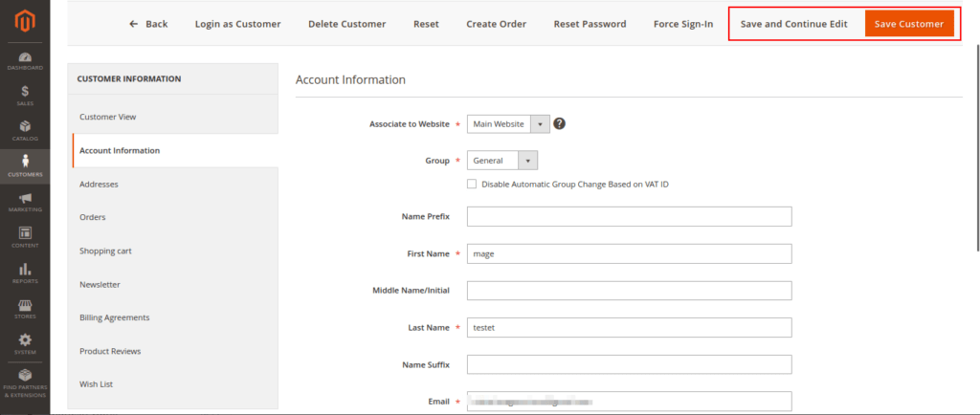
Task: Click Save and Continue Edit
Action: [x=793, y=24]
